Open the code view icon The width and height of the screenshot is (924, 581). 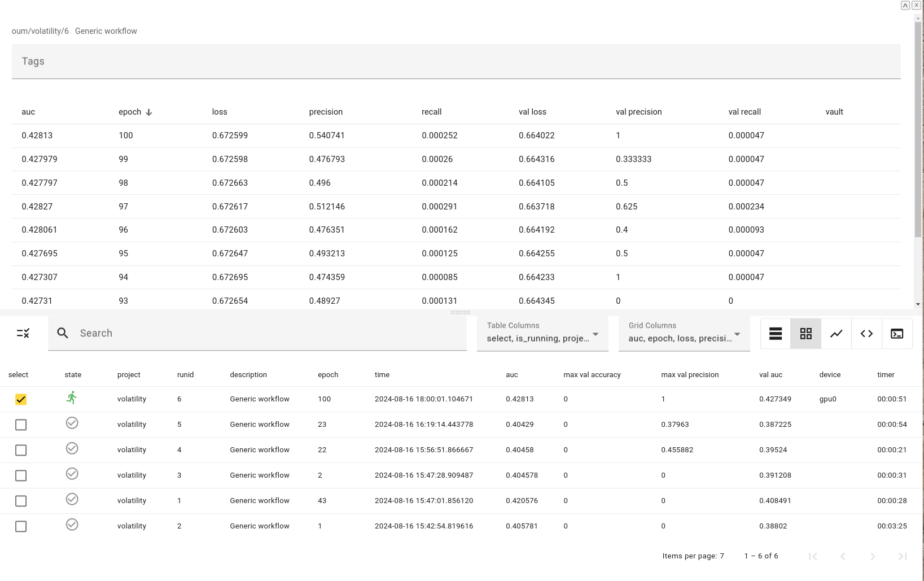tap(866, 334)
